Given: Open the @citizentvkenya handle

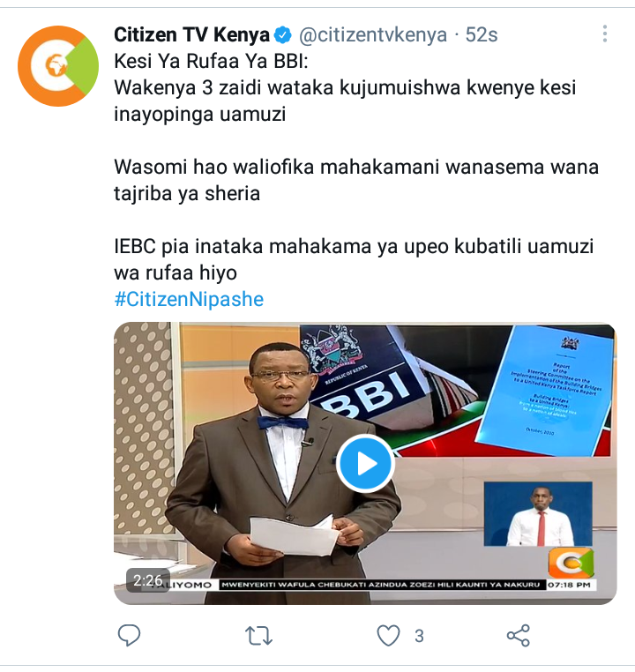Looking at the screenshot, I should coord(373,35).
